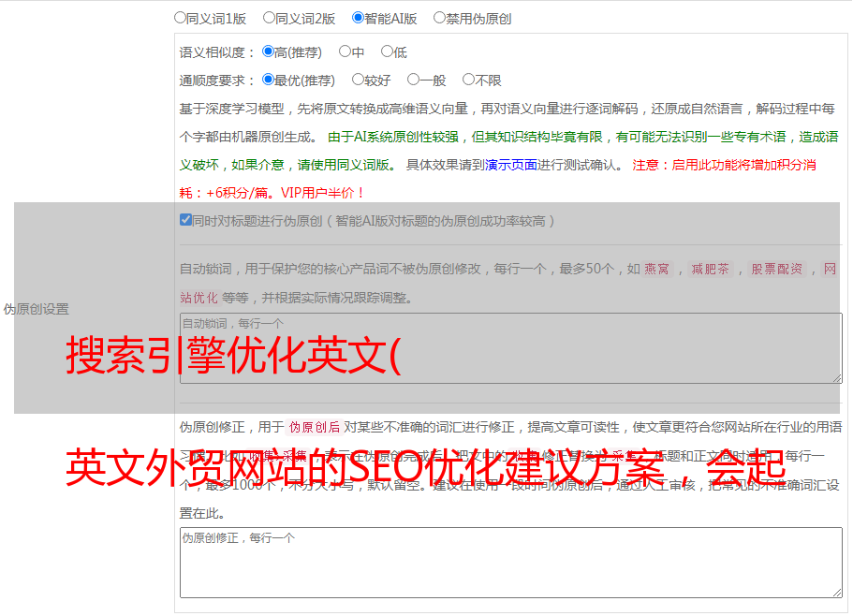853x616 pixels.
Task: Select 禁用伪原创 radio option
Action: [439, 18]
